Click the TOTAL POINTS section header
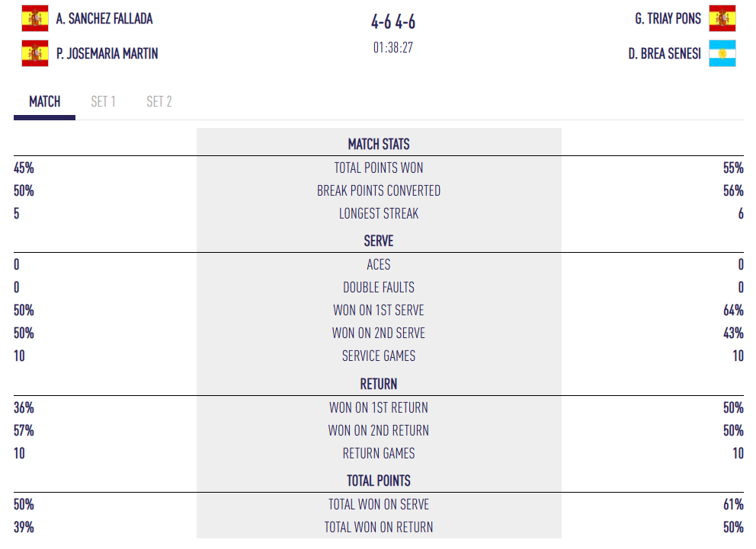Screen dimensions: 756x549 [x=379, y=480]
